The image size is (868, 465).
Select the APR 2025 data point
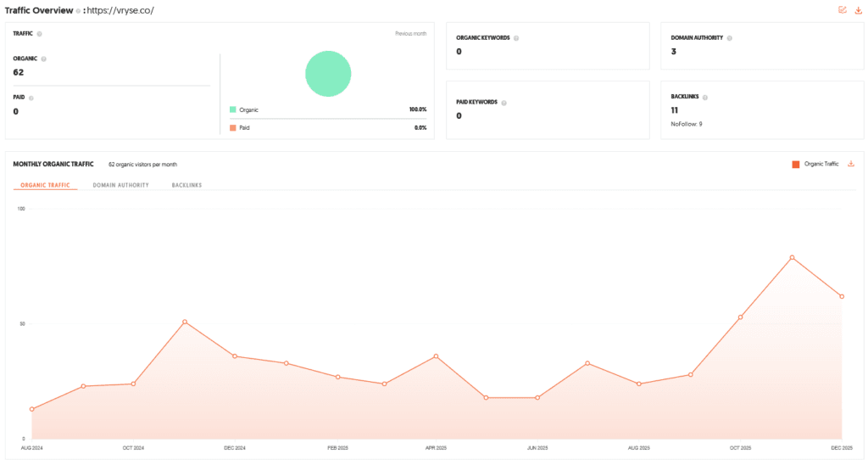click(437, 356)
